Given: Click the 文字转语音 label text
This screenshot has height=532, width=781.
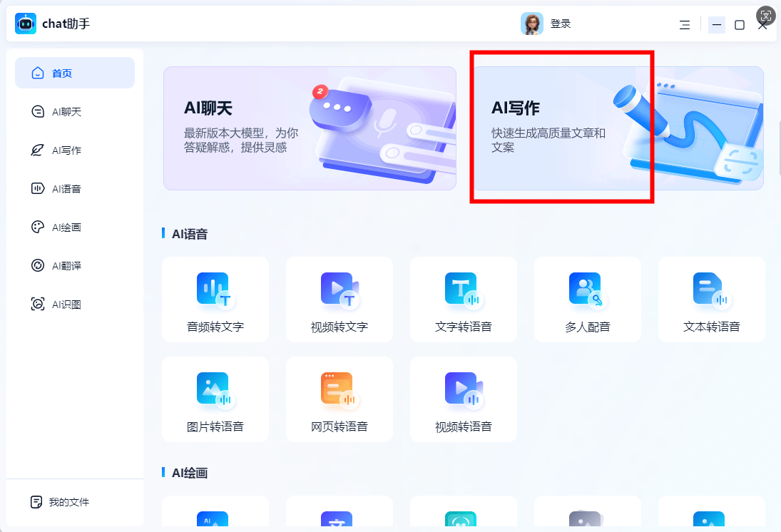Looking at the screenshot, I should pyautogui.click(x=463, y=327).
